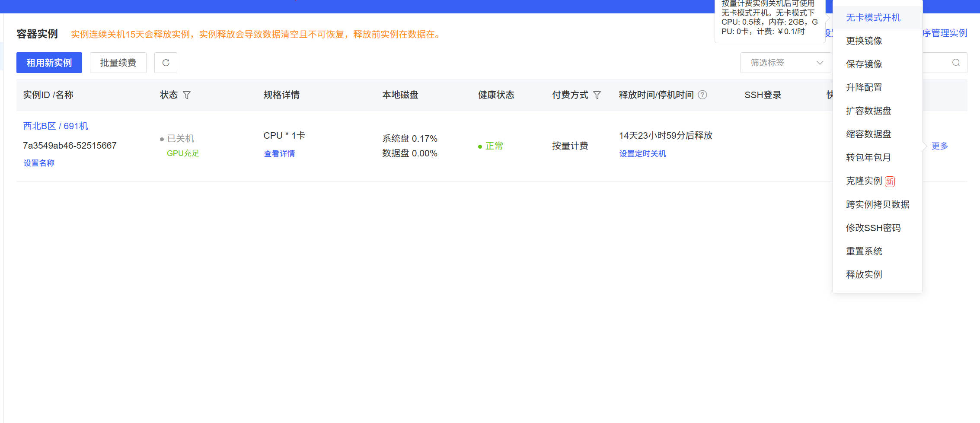Image resolution: width=980 pixels, height=423 pixels.
Task: Click the 设置名称 link
Action: point(39,163)
